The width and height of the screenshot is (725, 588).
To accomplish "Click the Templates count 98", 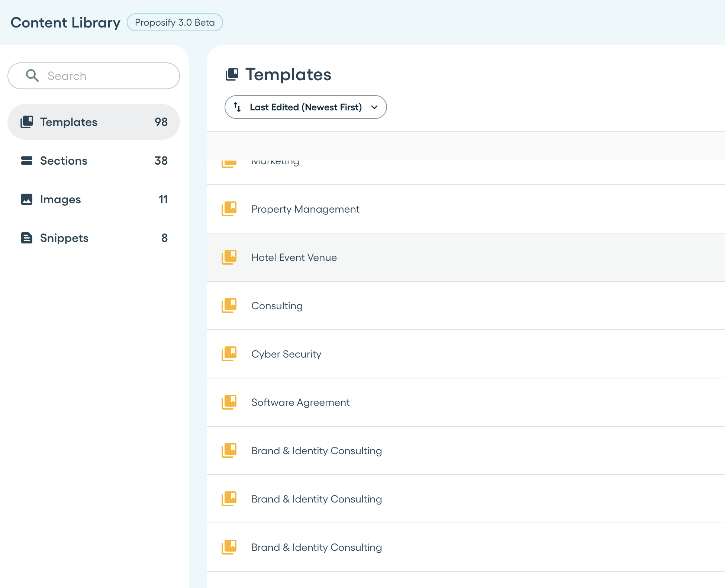I will [161, 122].
